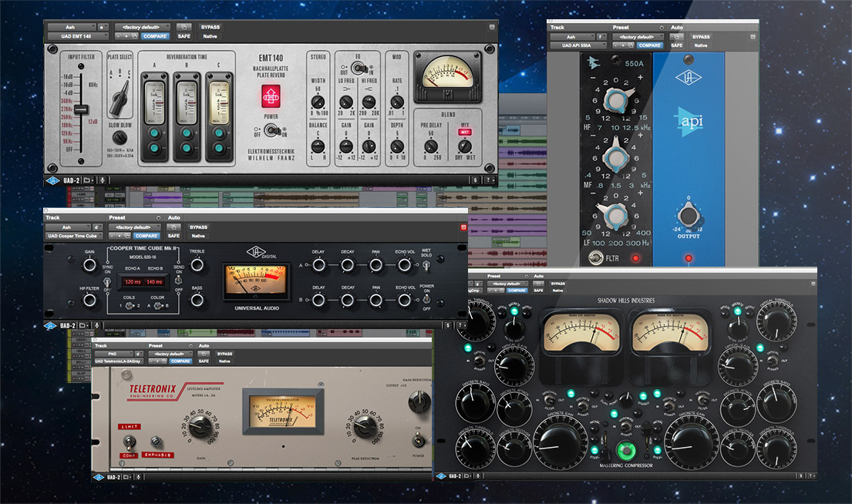Click the Echo A 120 ms display on Cooper Time Cube
This screenshot has height=504, width=852.
[132, 282]
